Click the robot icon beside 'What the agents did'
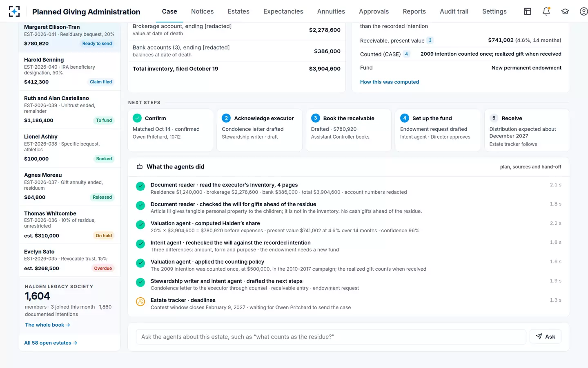The image size is (588, 368). point(140,167)
